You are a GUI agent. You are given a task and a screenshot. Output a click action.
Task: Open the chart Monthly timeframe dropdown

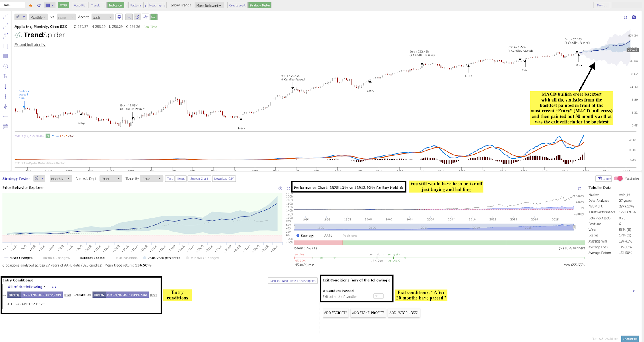click(x=38, y=17)
